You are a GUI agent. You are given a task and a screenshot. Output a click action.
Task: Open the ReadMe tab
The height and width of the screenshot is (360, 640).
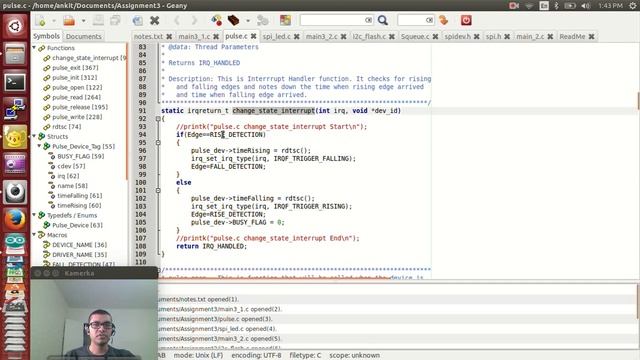point(572,36)
